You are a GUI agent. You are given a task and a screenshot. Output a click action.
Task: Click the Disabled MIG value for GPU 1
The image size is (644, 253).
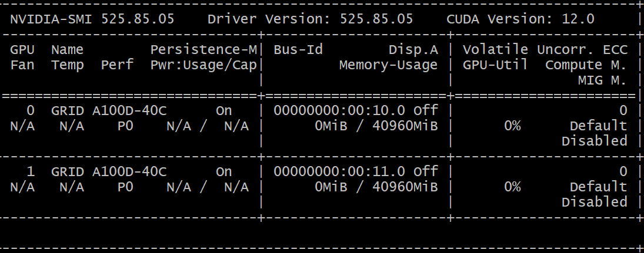pyautogui.click(x=594, y=202)
